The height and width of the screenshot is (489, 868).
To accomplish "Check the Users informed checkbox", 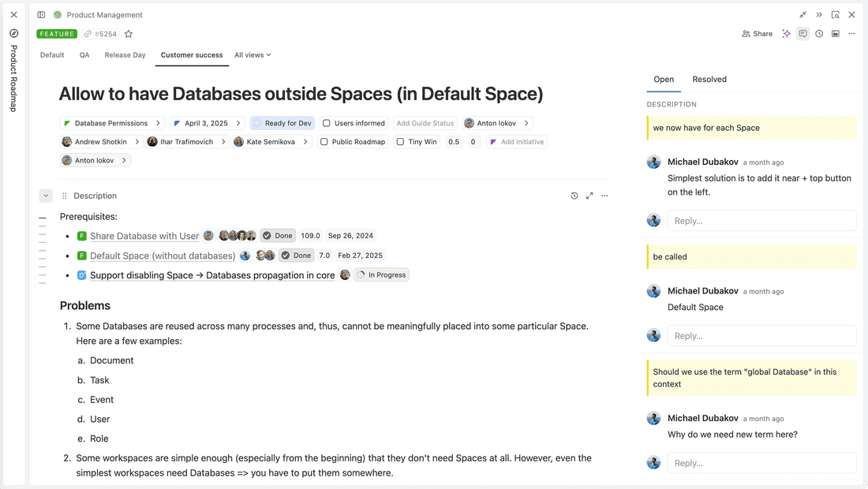I will point(327,123).
